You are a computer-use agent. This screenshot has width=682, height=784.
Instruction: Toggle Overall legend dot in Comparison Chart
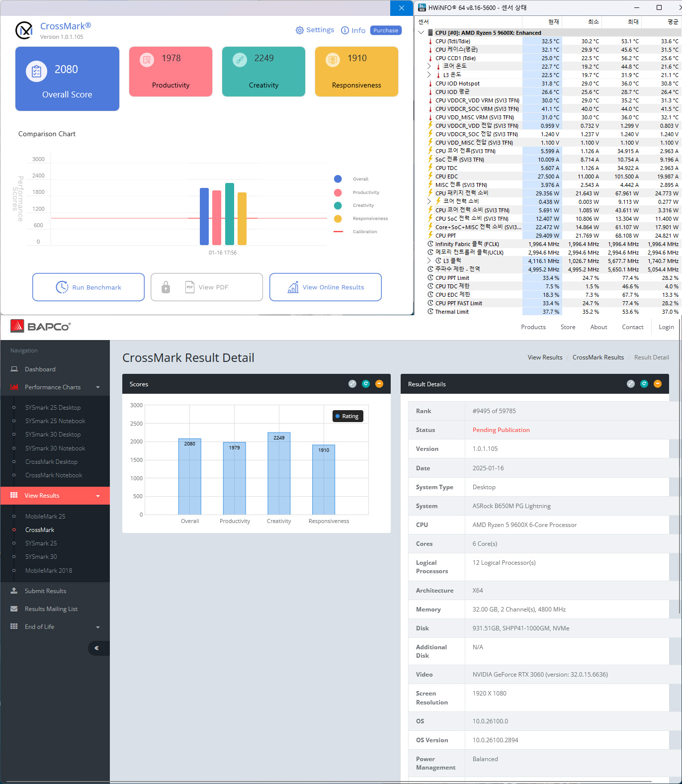coord(338,179)
